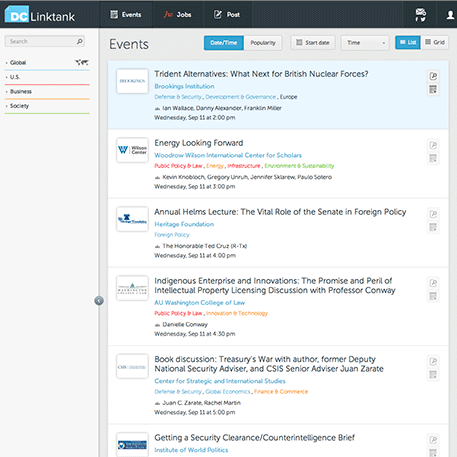Click the newsletter and social icon in the header

click(x=421, y=15)
